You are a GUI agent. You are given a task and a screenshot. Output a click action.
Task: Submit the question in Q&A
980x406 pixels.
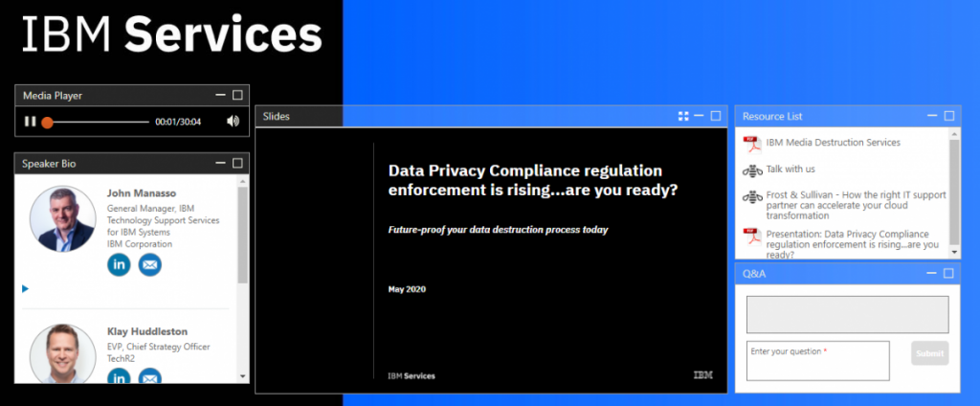(x=929, y=353)
